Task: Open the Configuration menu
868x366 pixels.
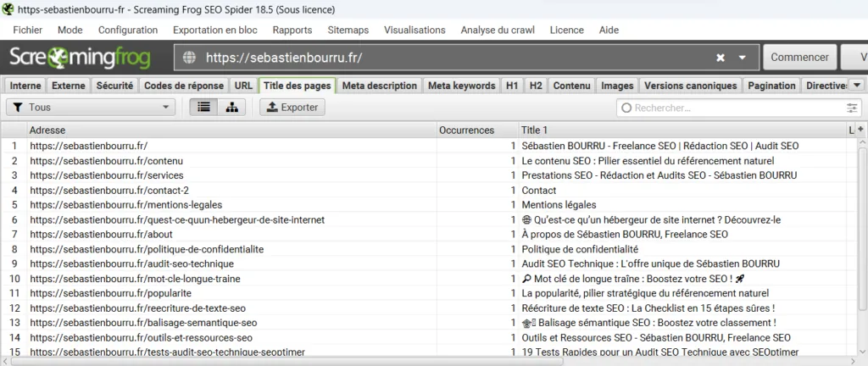Action: pos(128,30)
